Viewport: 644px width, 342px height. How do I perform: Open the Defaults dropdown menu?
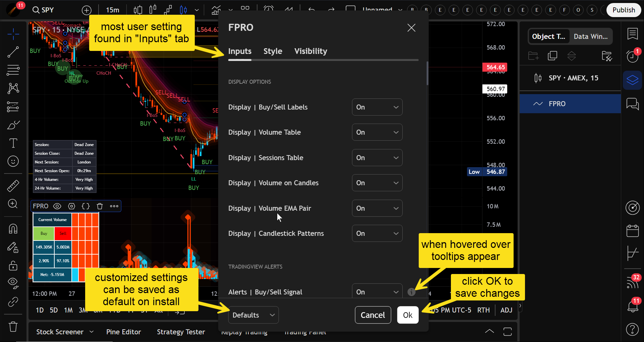[x=253, y=315]
